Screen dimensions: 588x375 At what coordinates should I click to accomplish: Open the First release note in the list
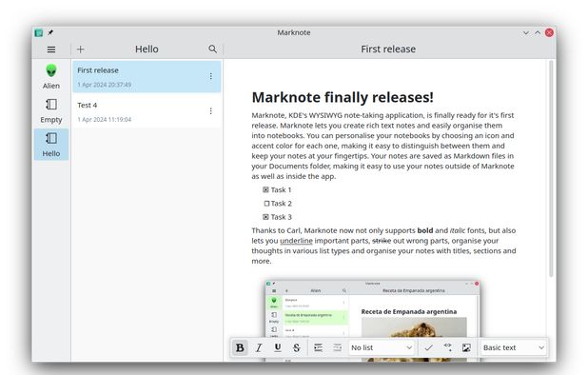[x=147, y=76]
